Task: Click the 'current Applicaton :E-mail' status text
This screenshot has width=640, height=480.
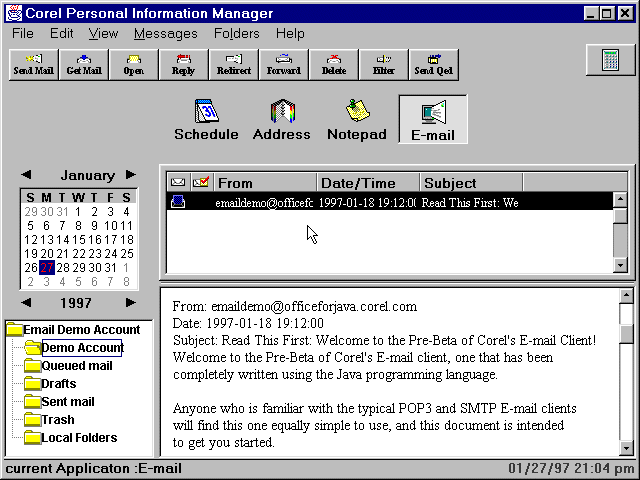Action: 93,468
